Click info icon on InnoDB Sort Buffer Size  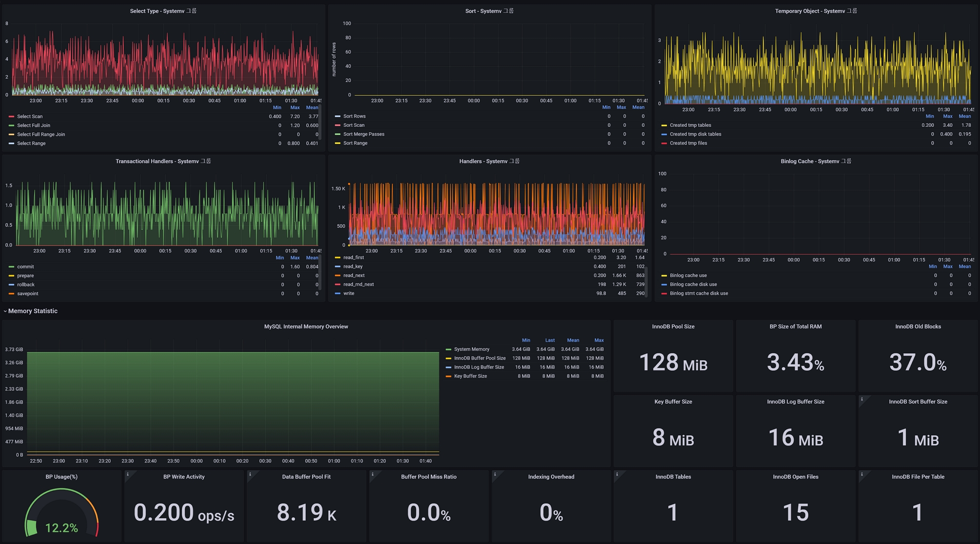[x=862, y=399]
